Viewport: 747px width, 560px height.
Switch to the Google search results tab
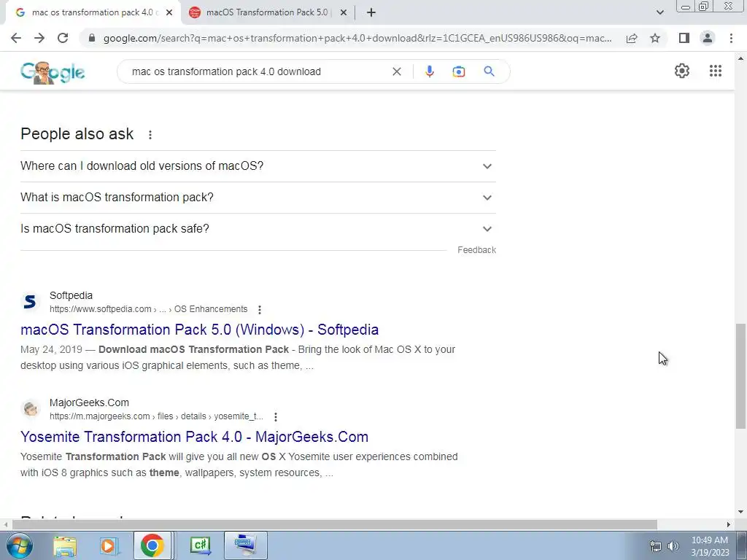click(93, 12)
